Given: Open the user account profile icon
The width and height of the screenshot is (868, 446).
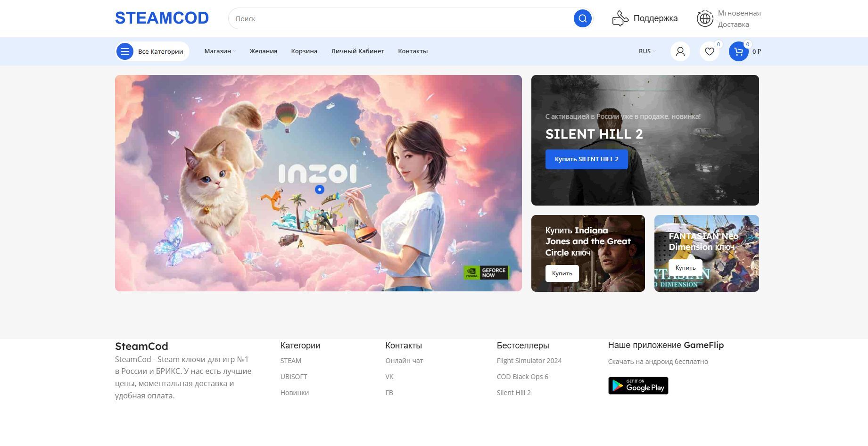Looking at the screenshot, I should point(680,51).
